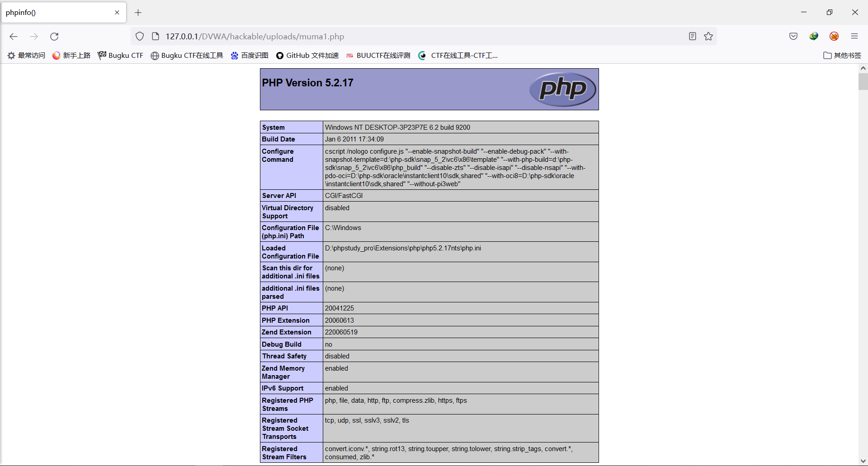The image size is (868, 466).
Task: Click the System row label
Action: 274,127
